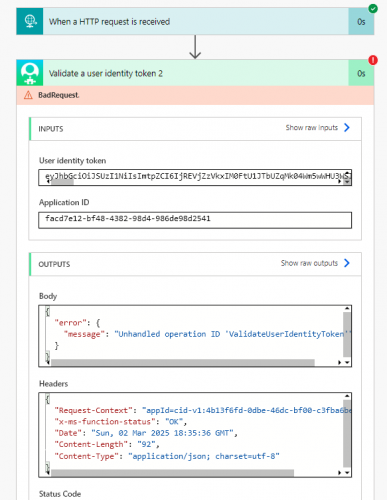Click the Headers output JSON box
The width and height of the screenshot is (387, 500).
pos(195,435)
